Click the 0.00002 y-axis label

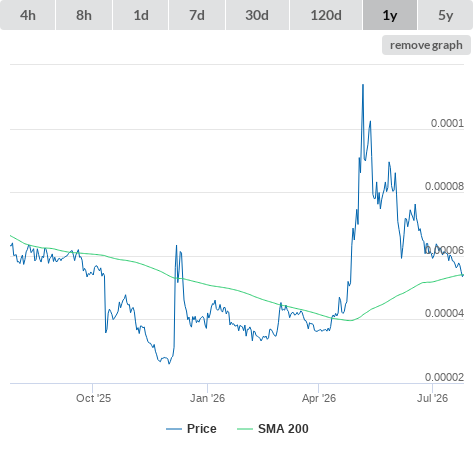pyautogui.click(x=444, y=377)
